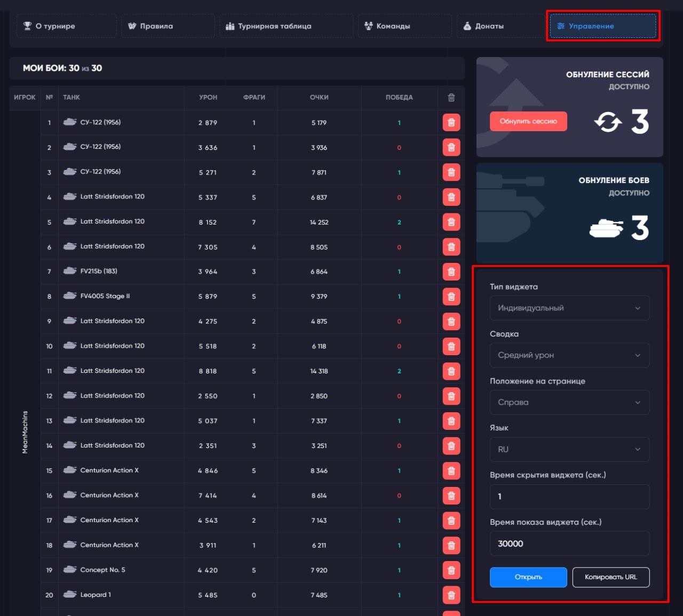Click the tank icon beside FV4005 Stage II

tap(70, 296)
